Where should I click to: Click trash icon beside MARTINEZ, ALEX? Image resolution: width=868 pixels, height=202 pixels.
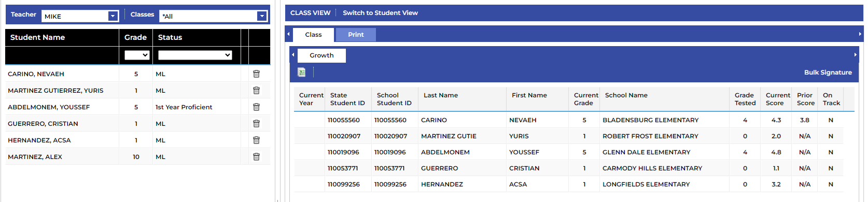pyautogui.click(x=256, y=157)
